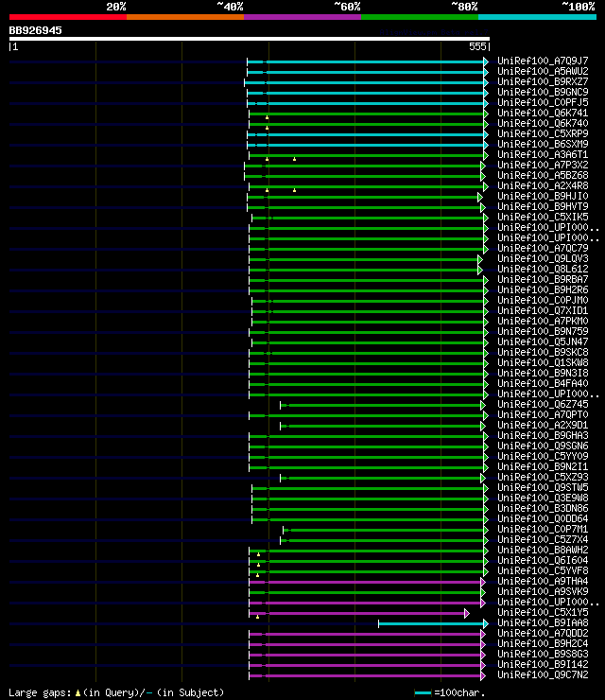Viewport: 605px width, 700px height.
Task: Select the UniRef100_B9N759 label
Action: [x=543, y=331]
